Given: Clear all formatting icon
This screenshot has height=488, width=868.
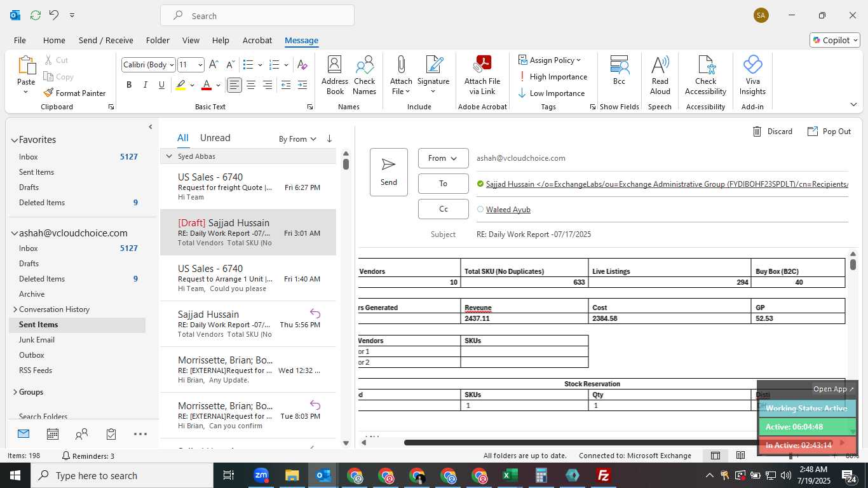Looking at the screenshot, I should pyautogui.click(x=302, y=65).
